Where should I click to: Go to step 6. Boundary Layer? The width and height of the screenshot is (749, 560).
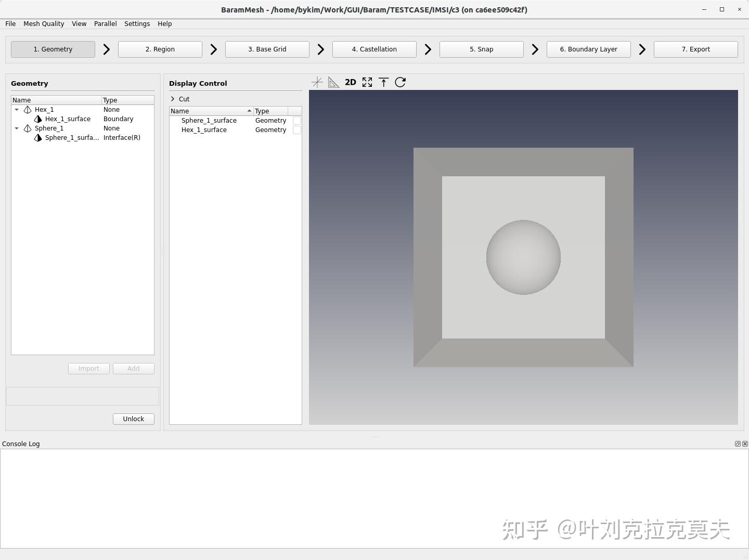click(x=589, y=49)
